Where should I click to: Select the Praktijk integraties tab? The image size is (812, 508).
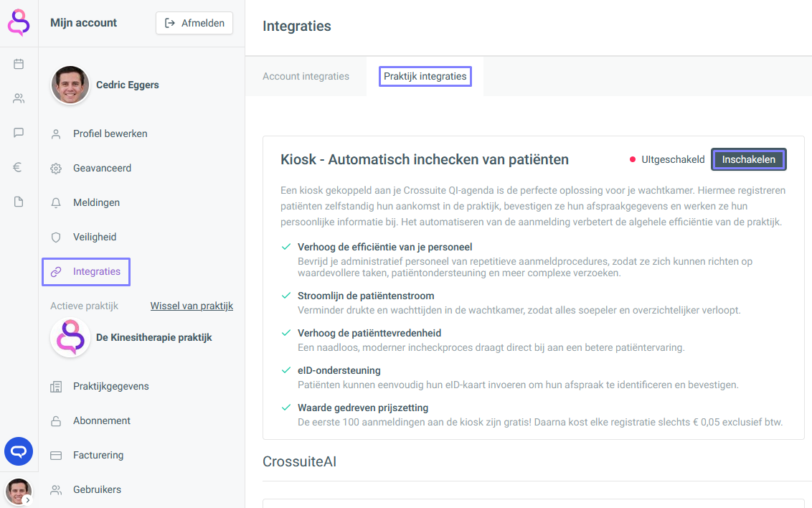click(425, 76)
